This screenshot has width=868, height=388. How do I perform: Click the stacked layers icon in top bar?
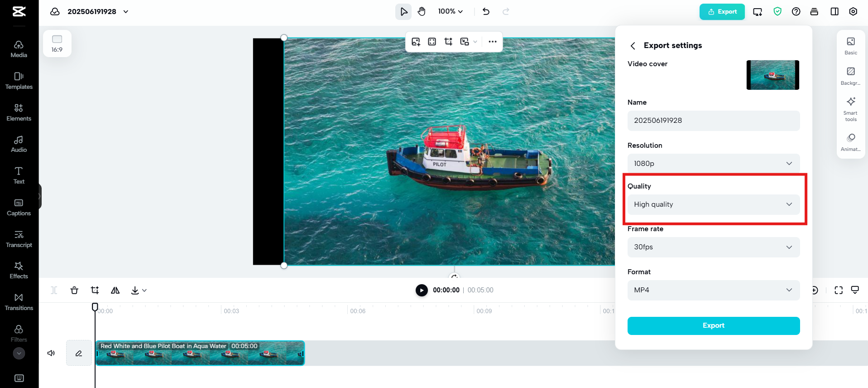pyautogui.click(x=814, y=11)
